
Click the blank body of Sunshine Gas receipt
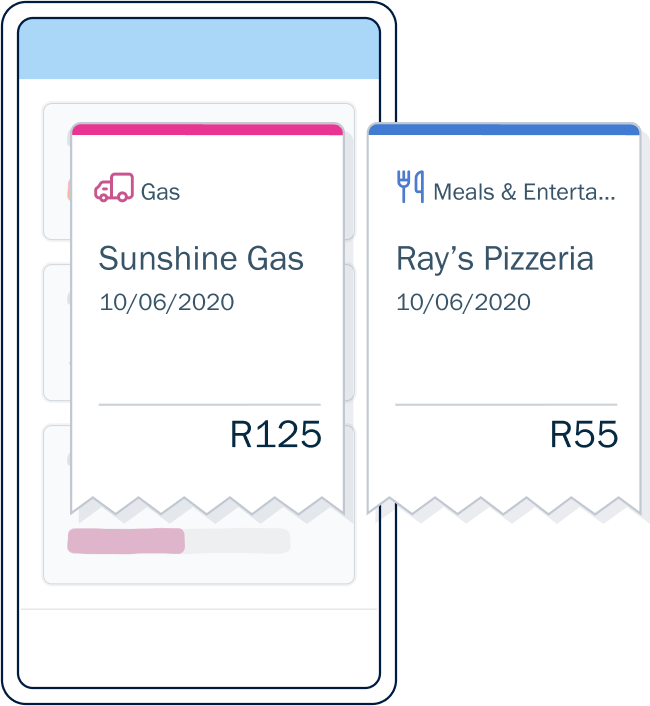click(207, 358)
